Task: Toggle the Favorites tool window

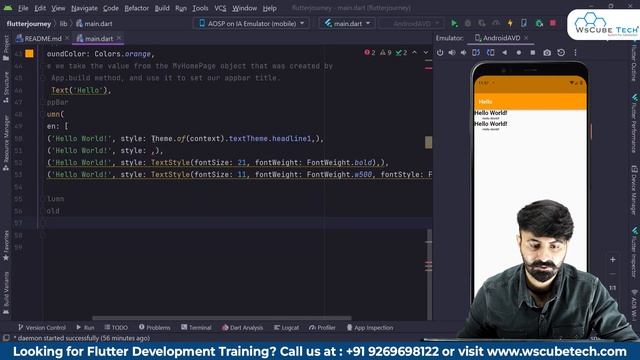Action: coord(6,245)
